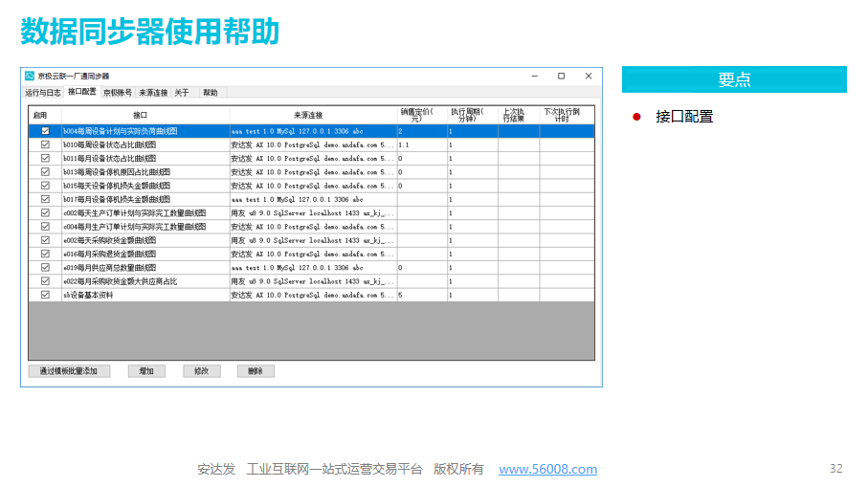Toggle checkbox for b010 每周设备状态占比曲线图
868x487 pixels.
coord(45,144)
